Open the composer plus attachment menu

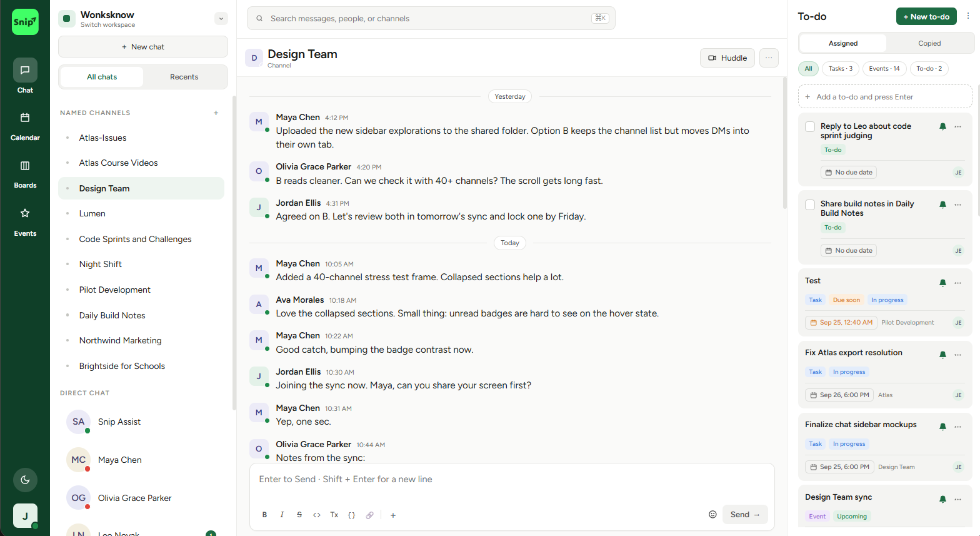(x=393, y=515)
